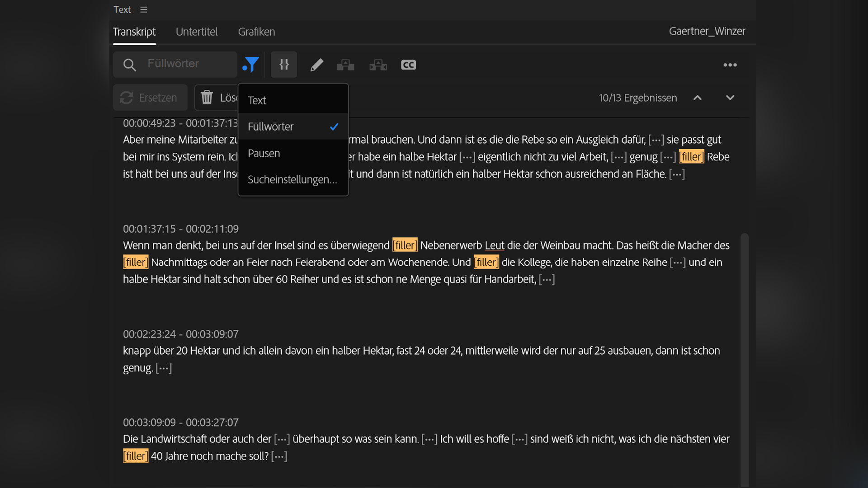868x488 pixels.
Task: Click the blue filter funnel icon
Action: tap(251, 65)
